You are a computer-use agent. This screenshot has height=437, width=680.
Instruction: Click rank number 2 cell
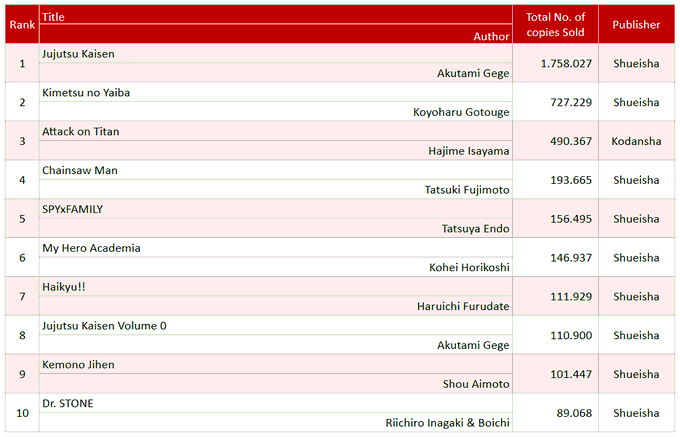22,102
